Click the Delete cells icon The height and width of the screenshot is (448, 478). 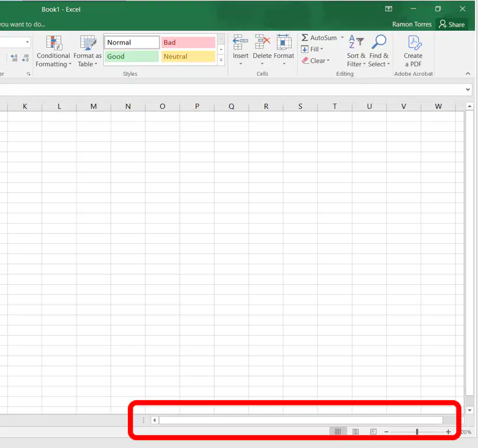(262, 42)
